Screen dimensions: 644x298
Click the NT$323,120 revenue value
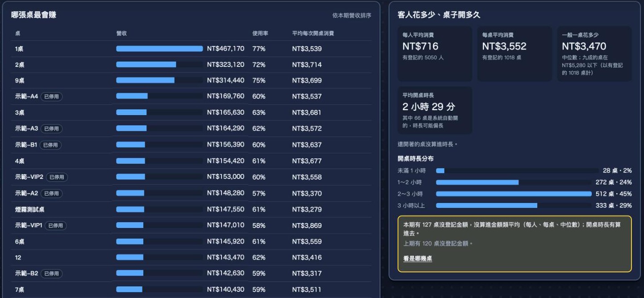tap(226, 65)
